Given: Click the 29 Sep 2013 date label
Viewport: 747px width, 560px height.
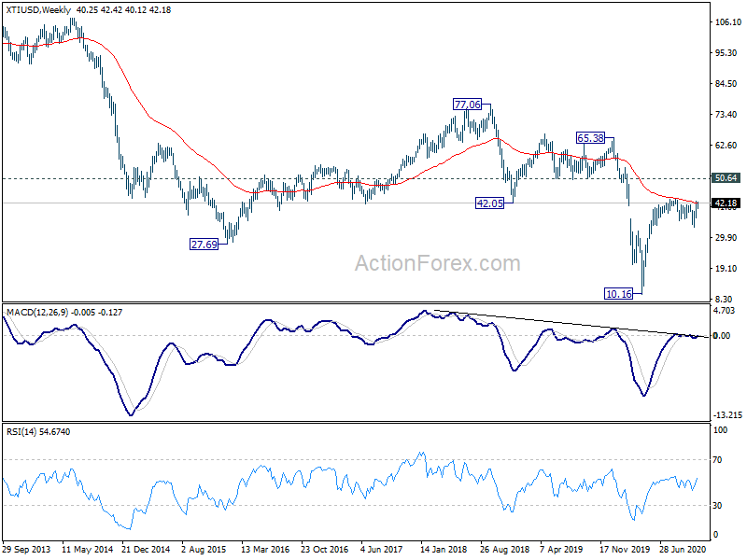Looking at the screenshot, I should pyautogui.click(x=26, y=550).
